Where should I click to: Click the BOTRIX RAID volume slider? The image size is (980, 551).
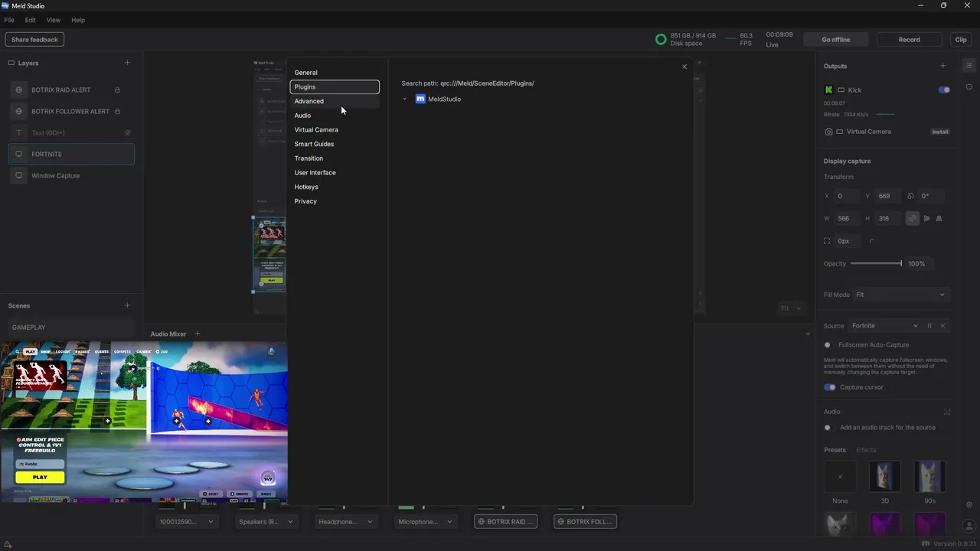pos(503,507)
